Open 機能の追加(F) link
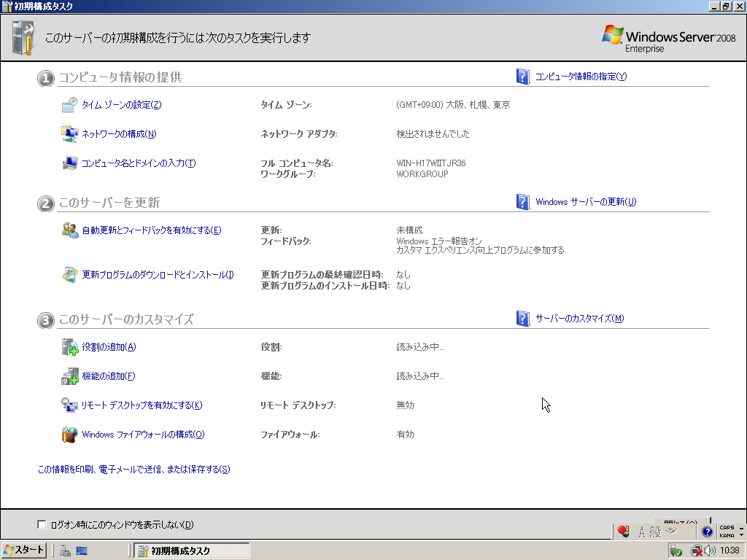The height and width of the screenshot is (560, 747). [108, 376]
